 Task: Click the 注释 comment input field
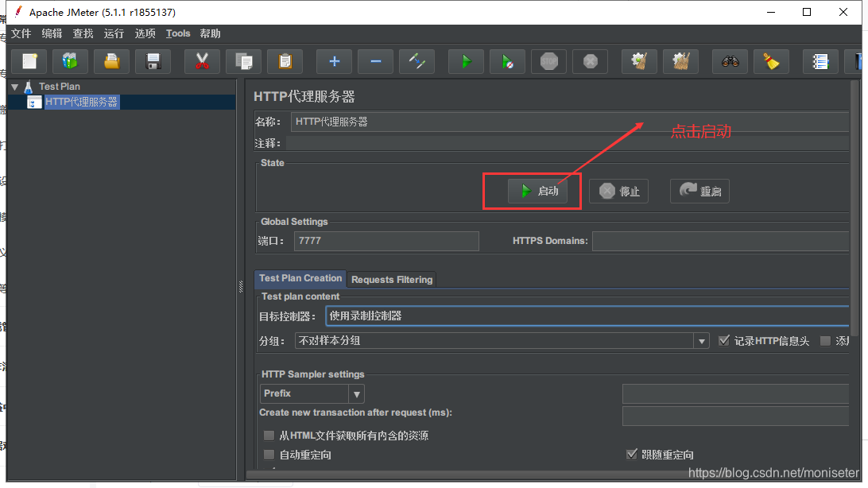(x=568, y=143)
